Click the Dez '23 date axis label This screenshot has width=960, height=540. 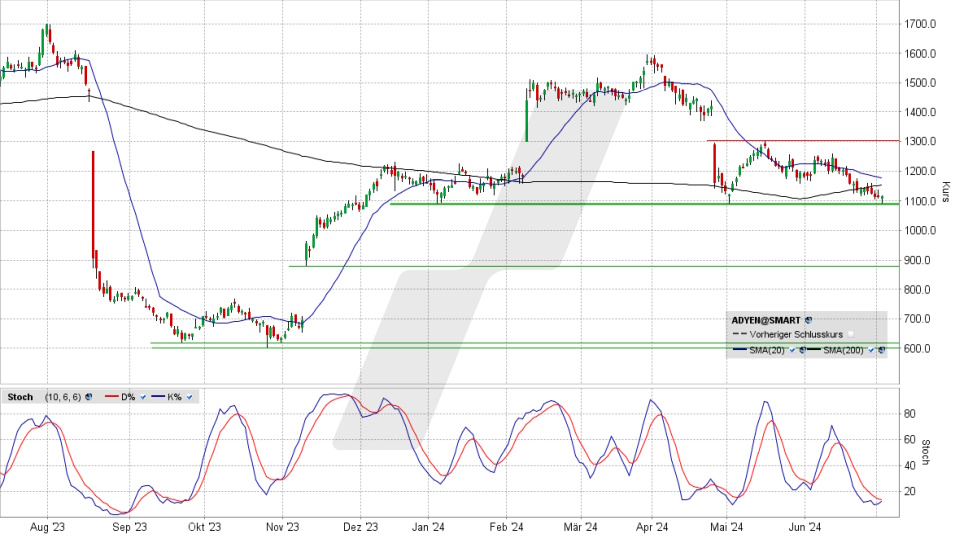tap(361, 527)
